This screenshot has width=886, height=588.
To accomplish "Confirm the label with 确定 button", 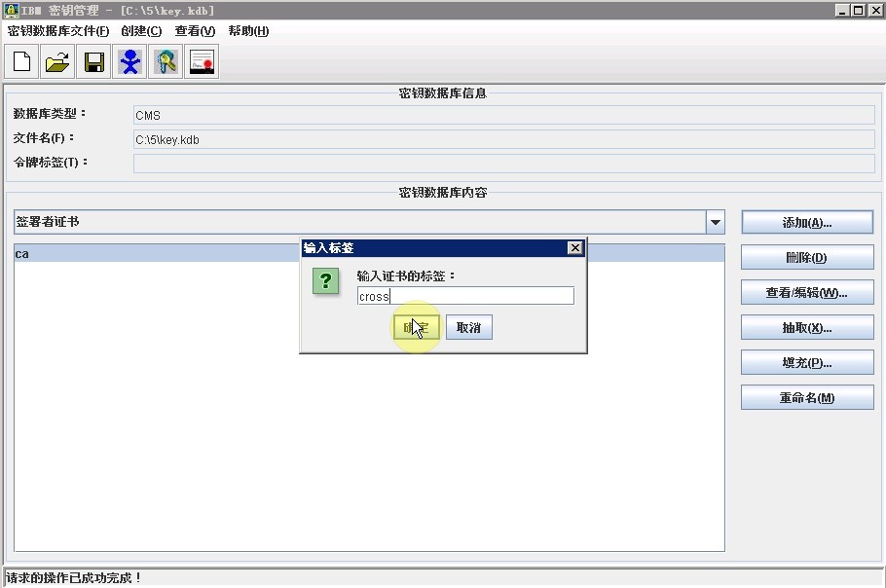I will tap(417, 328).
